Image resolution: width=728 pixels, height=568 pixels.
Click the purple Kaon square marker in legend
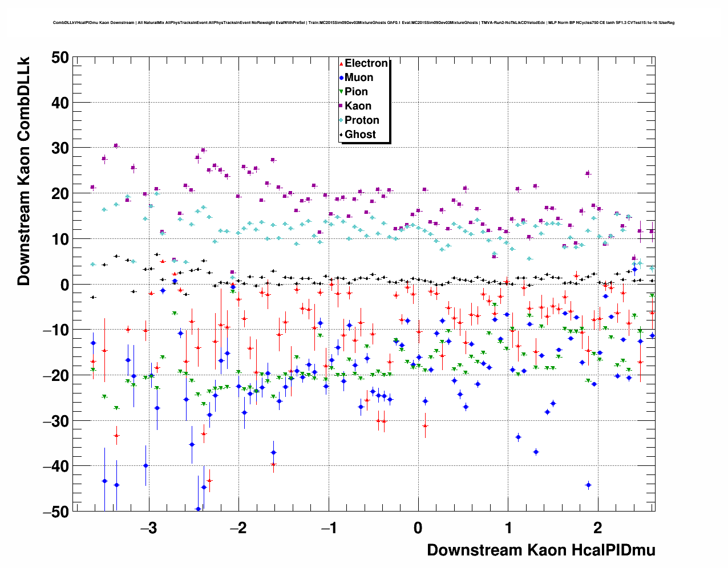pyautogui.click(x=341, y=106)
